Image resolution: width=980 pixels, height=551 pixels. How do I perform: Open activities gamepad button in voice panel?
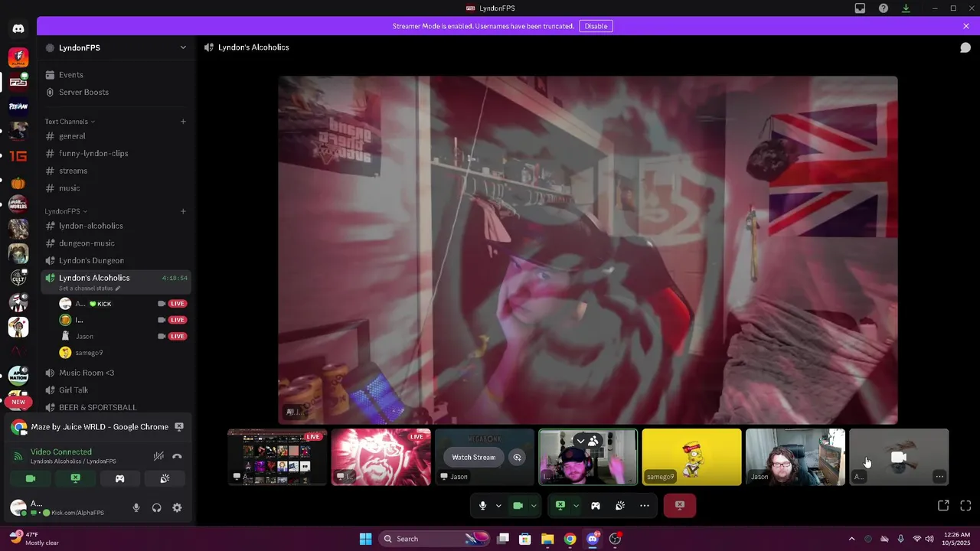click(x=119, y=478)
